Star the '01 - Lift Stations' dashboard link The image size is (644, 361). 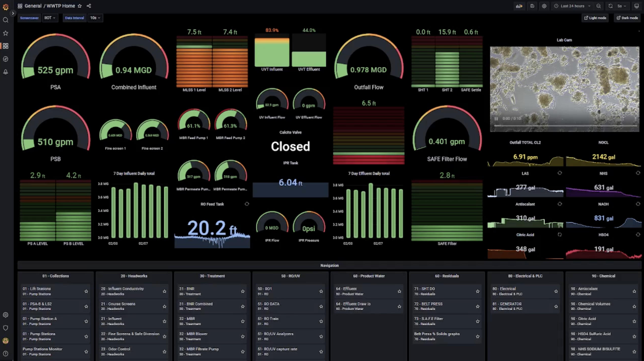point(87,291)
